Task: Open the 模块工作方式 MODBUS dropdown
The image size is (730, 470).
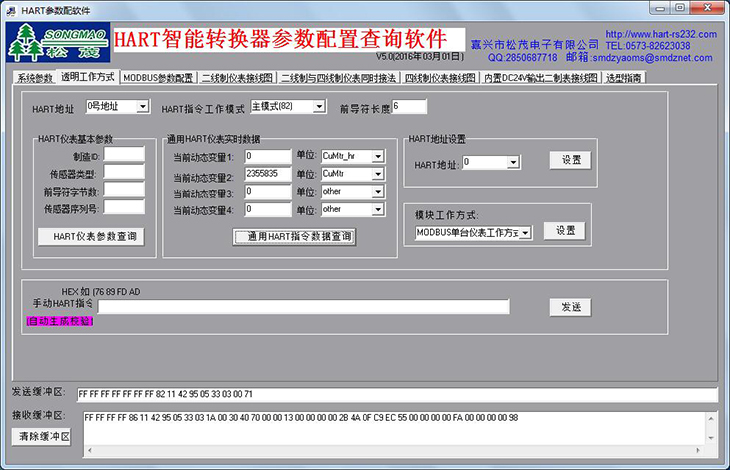Action: coord(524,232)
